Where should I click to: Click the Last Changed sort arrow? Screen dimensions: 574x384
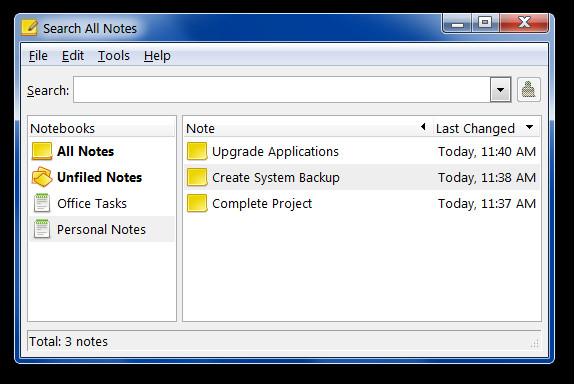click(529, 127)
